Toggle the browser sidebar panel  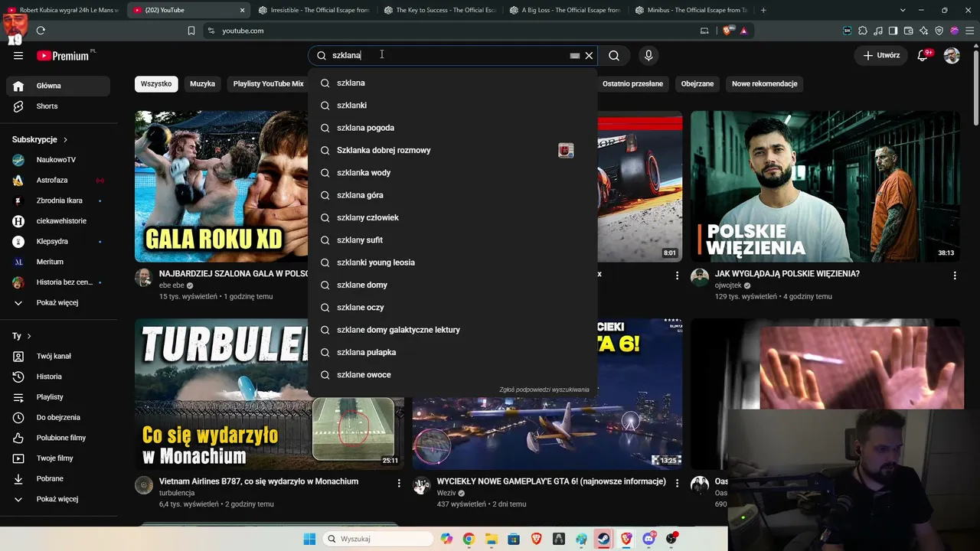click(893, 31)
